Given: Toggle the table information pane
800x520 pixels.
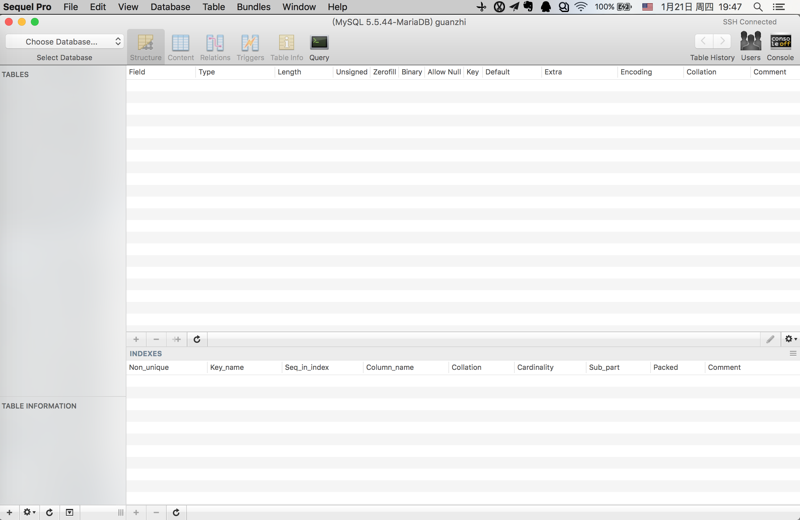Looking at the screenshot, I should point(69,512).
